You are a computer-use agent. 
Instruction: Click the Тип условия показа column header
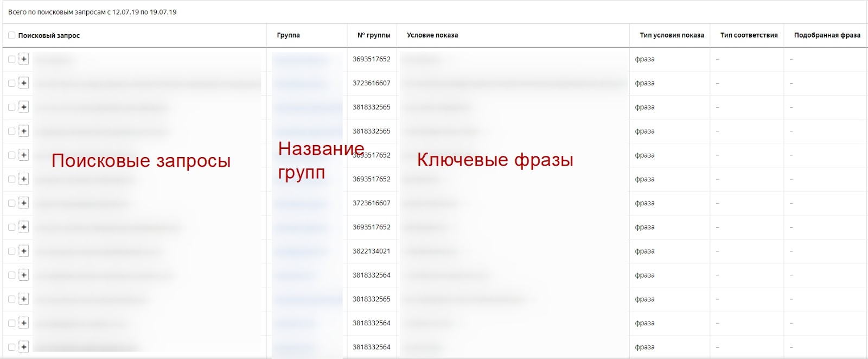tap(672, 35)
